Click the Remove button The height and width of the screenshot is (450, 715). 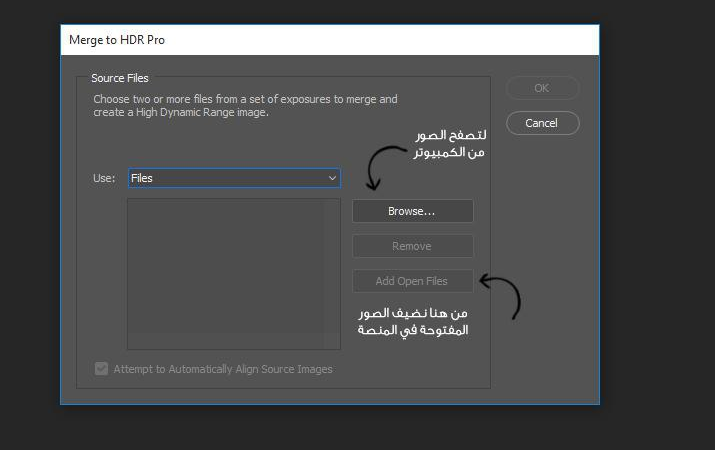413,246
